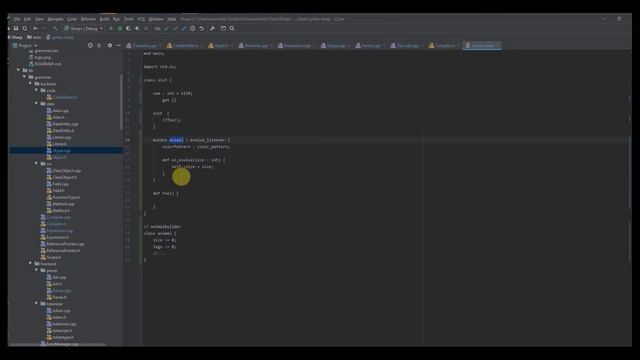The image size is (640, 360).
Task: Click the Search Everywhere magnifier icon
Action: pos(232,29)
